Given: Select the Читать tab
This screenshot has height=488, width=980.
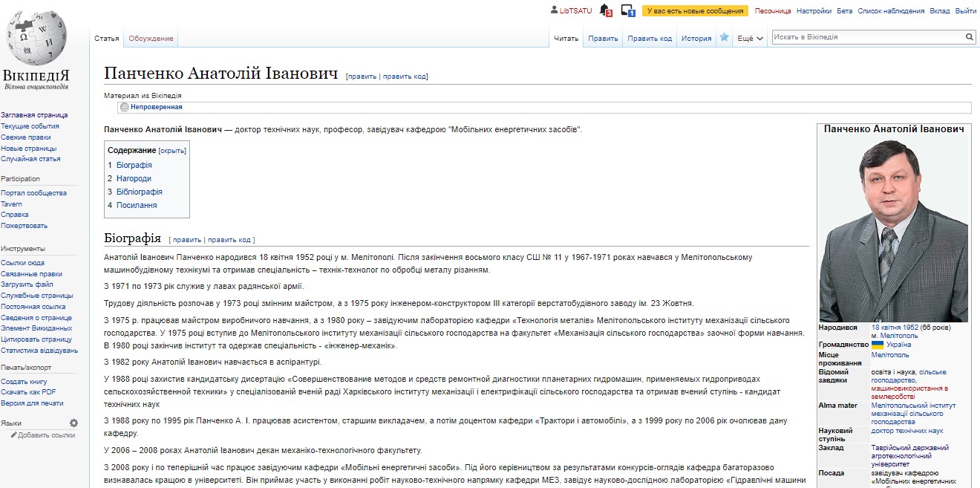Looking at the screenshot, I should pyautogui.click(x=566, y=39).
